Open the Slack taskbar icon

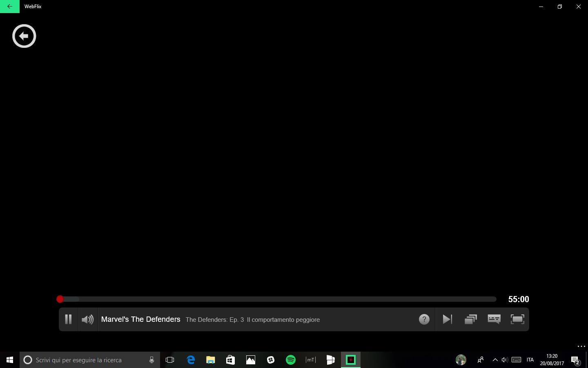[271, 360]
